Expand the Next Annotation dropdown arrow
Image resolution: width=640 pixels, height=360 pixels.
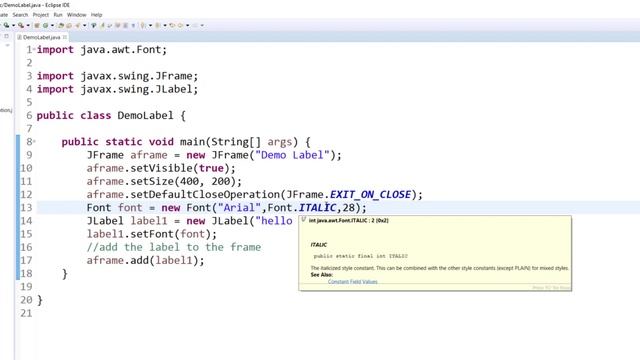pos(150,25)
